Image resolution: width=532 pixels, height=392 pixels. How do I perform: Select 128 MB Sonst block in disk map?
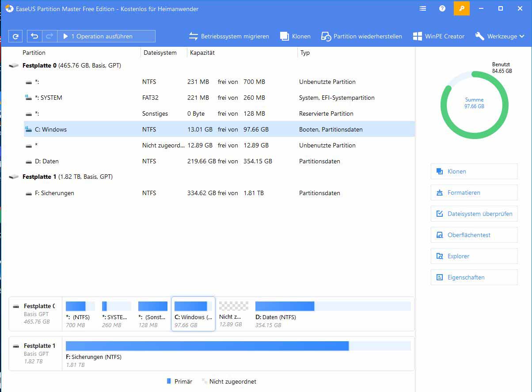click(x=152, y=314)
